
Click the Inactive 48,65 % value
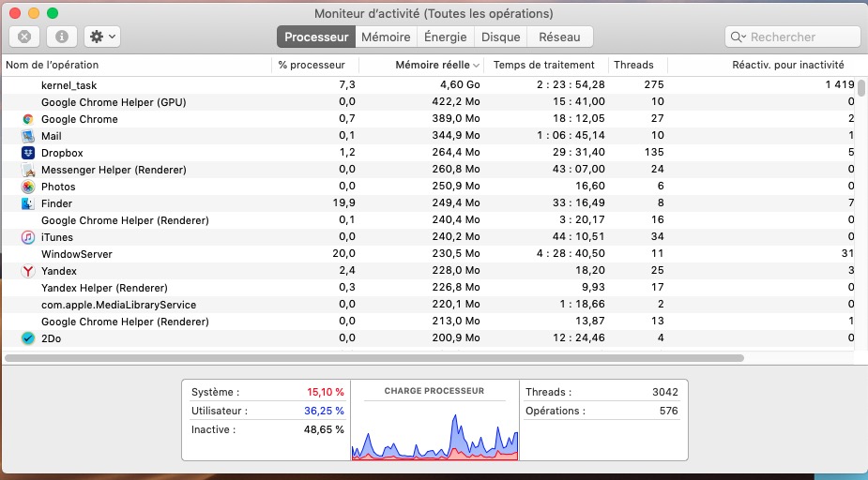pyautogui.click(x=324, y=429)
